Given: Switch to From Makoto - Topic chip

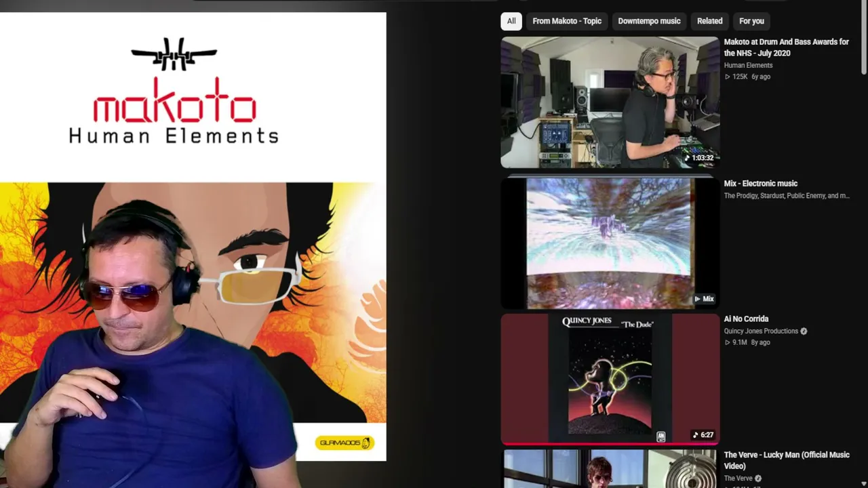Looking at the screenshot, I should tap(567, 21).
